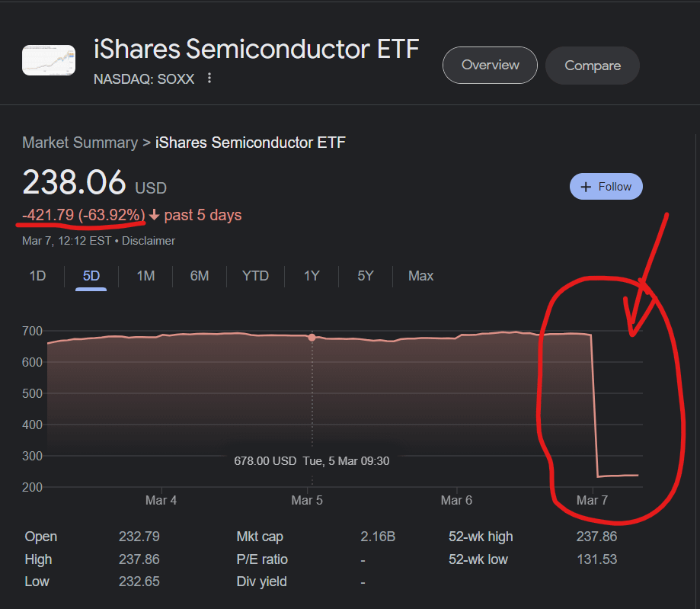Select the Max chart range
Image resolution: width=700 pixels, height=609 pixels.
(420, 276)
